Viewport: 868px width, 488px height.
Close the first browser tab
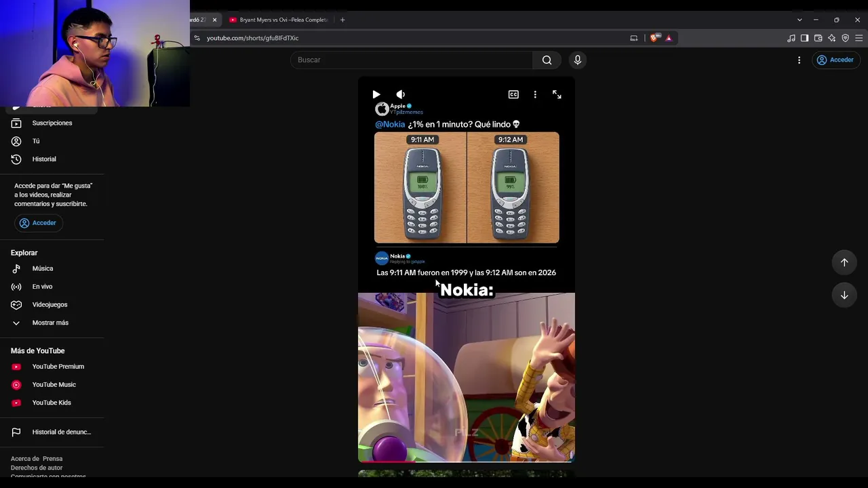point(214,20)
